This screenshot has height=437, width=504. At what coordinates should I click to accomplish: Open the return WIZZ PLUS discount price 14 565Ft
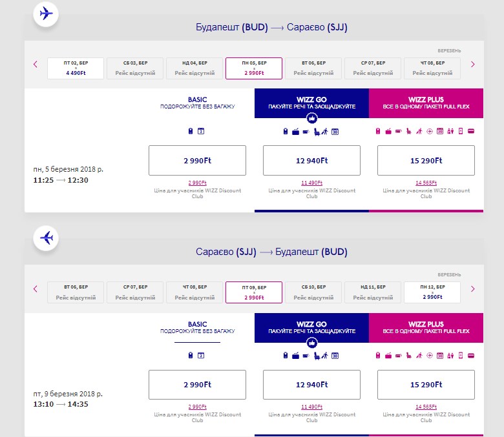426,407
